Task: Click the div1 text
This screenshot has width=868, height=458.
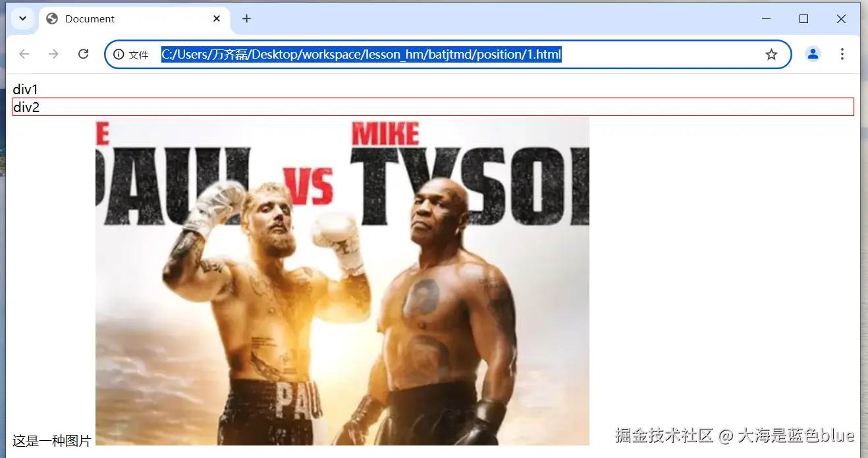Action: coord(26,89)
